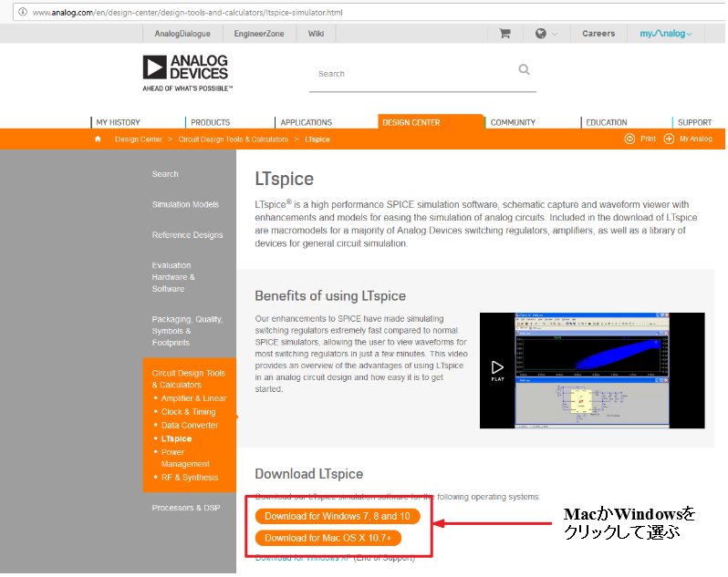Open Amplifier & Linear sidebar sub-item
The width and height of the screenshot is (728, 577).
(194, 398)
